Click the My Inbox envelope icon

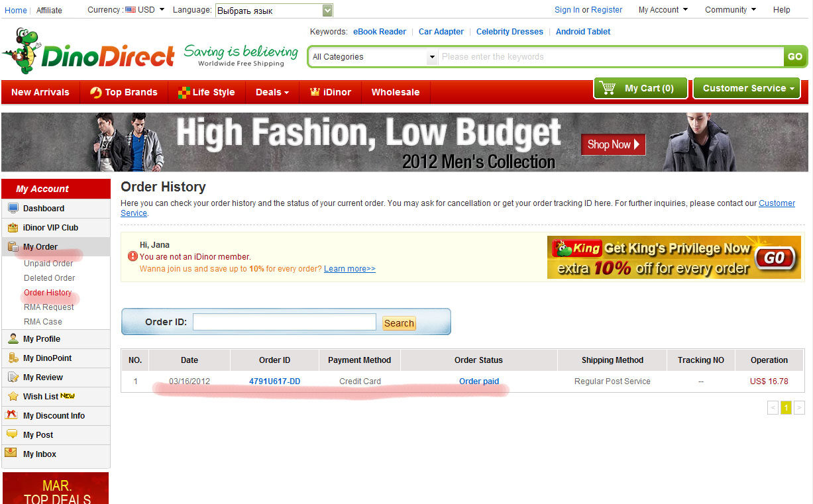(x=11, y=454)
